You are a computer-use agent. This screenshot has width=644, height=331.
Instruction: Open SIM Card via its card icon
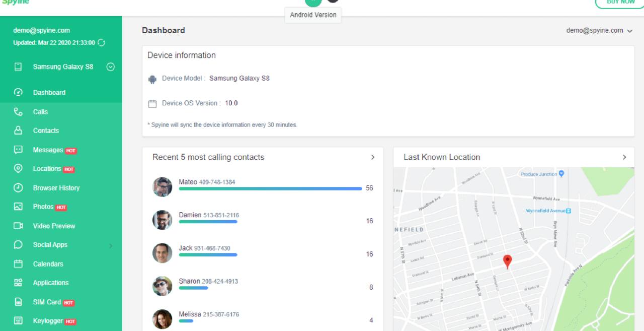tap(18, 302)
